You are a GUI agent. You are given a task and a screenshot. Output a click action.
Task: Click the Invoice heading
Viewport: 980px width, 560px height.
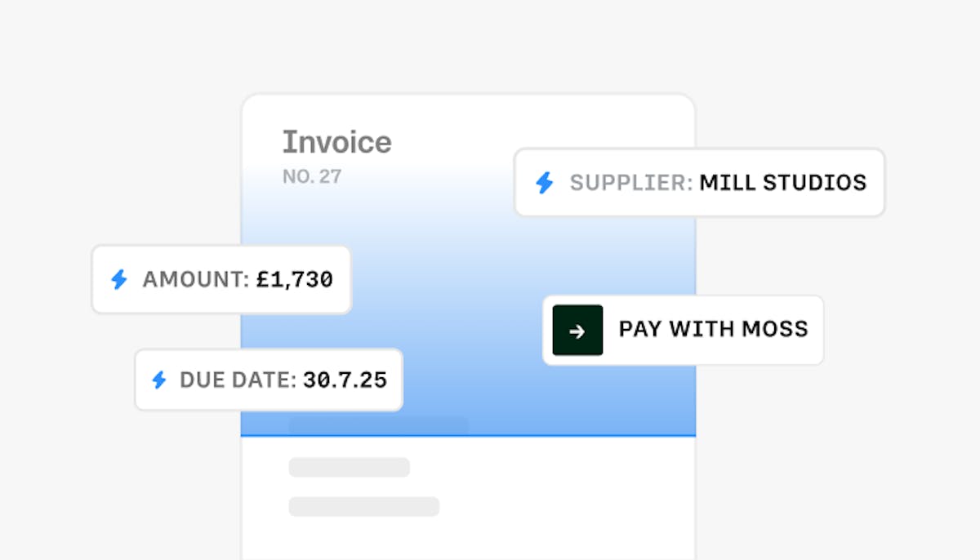tap(336, 143)
